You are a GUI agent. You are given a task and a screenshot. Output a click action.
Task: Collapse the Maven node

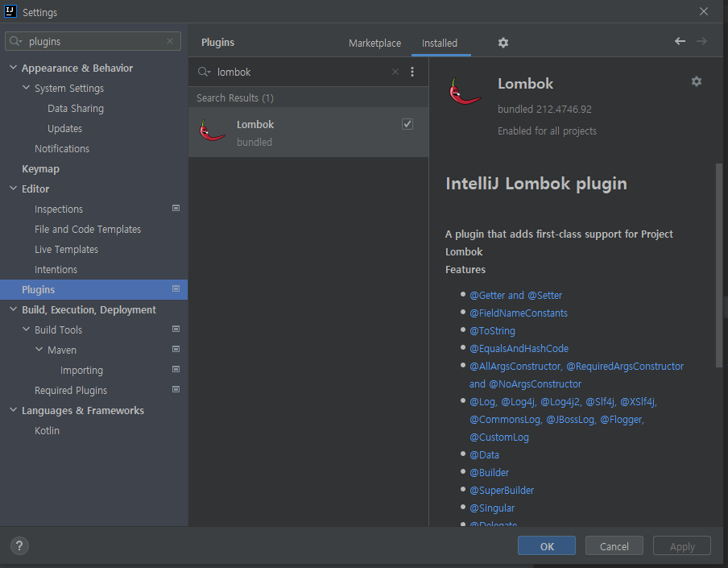(39, 350)
